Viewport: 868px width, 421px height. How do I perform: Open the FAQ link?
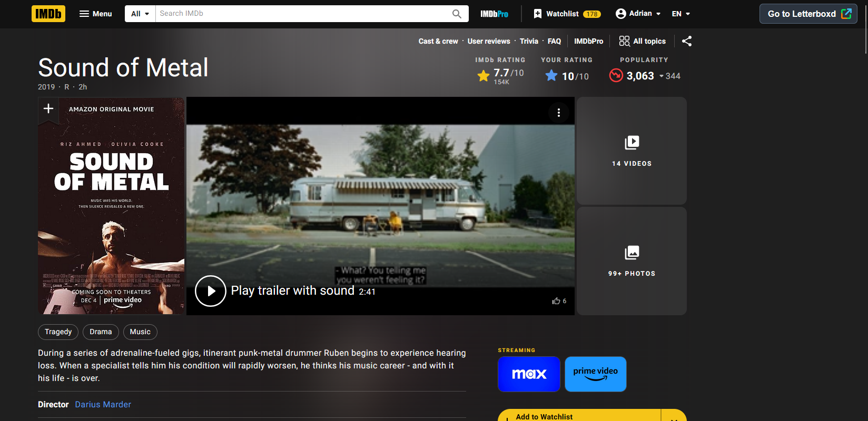[554, 41]
